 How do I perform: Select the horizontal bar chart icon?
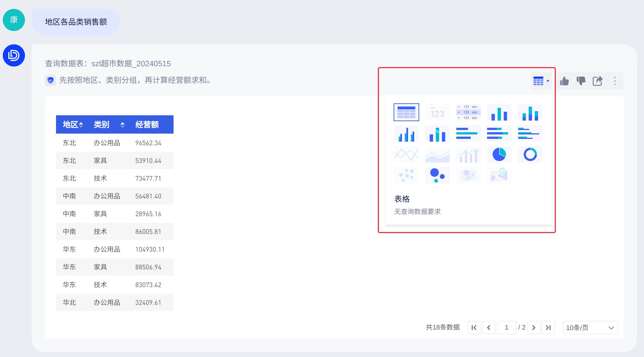(x=468, y=133)
